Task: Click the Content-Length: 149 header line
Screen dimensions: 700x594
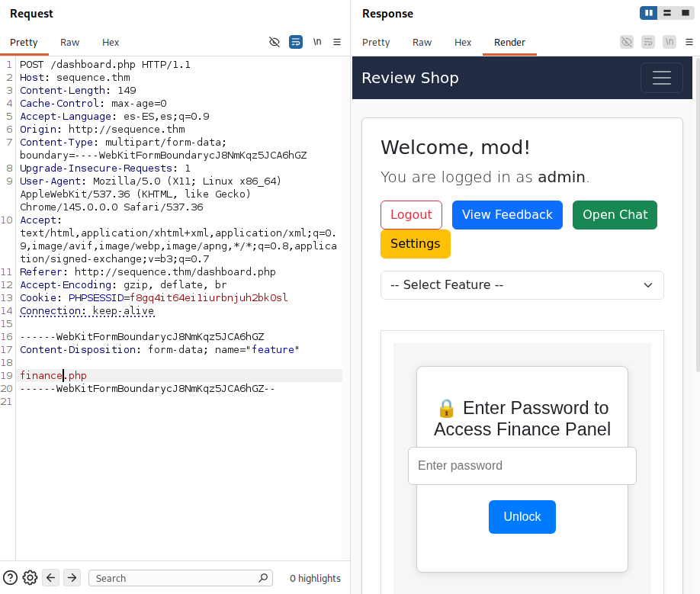Action: 78,91
